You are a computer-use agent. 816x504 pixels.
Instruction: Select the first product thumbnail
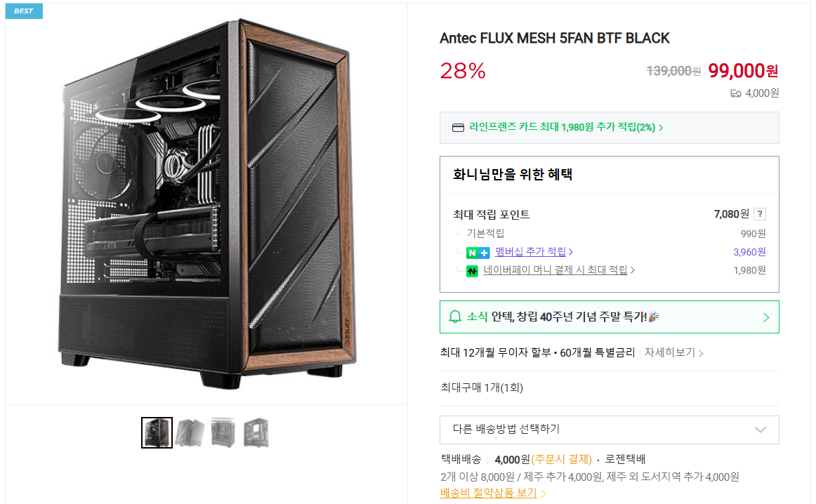tap(156, 432)
